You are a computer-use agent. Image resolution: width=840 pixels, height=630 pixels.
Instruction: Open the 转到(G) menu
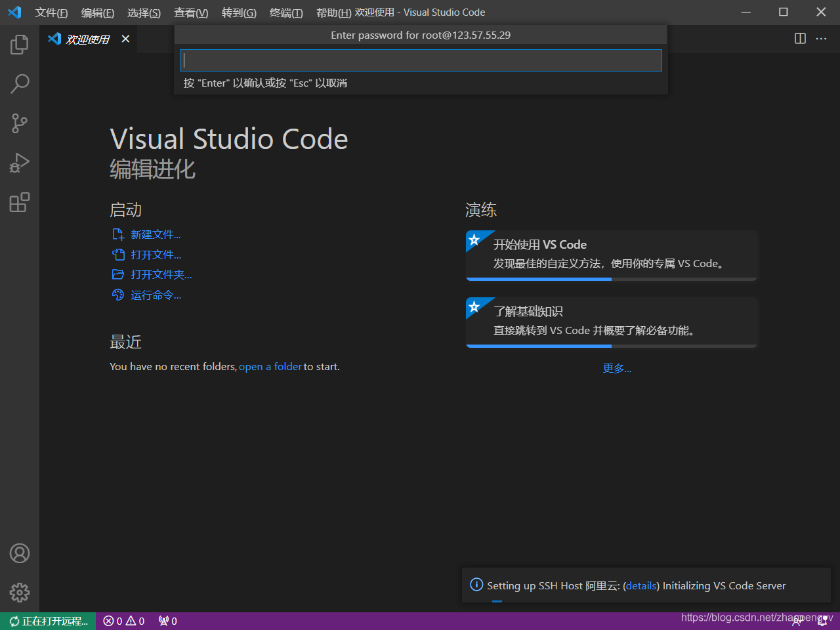click(x=239, y=12)
